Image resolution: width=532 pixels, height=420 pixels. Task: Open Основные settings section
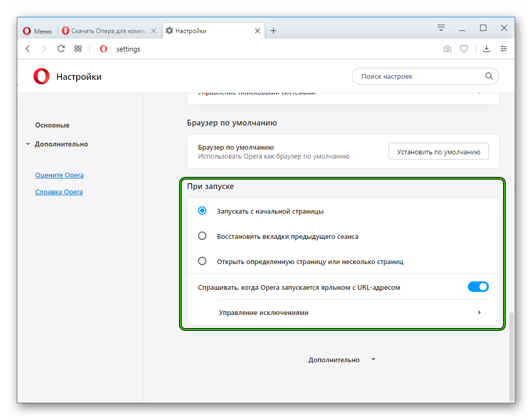pyautogui.click(x=52, y=125)
